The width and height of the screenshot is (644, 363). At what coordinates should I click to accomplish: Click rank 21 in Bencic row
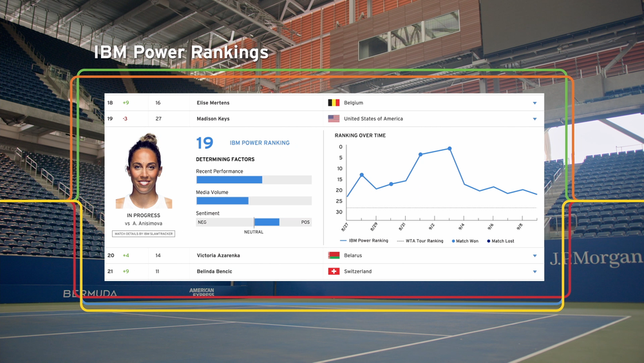110,271
